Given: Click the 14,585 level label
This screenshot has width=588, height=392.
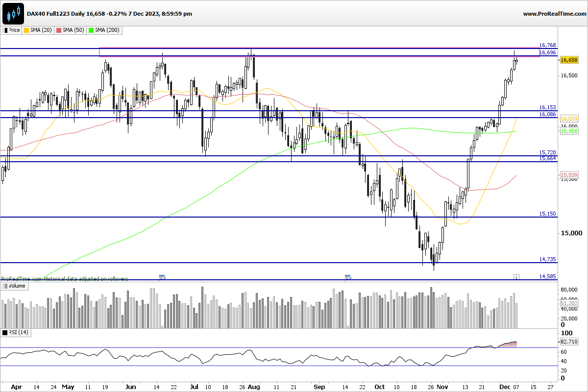Looking at the screenshot, I should coord(547,276).
